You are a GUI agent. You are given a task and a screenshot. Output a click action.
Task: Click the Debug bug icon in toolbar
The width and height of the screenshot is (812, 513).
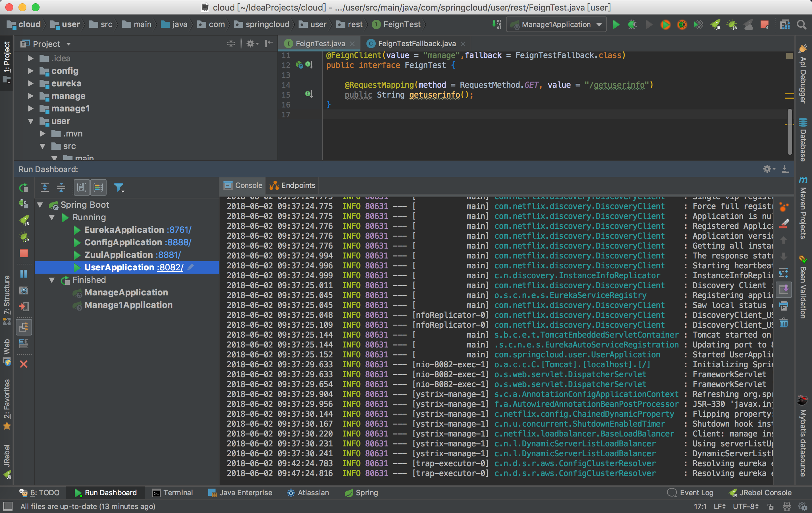[632, 25]
